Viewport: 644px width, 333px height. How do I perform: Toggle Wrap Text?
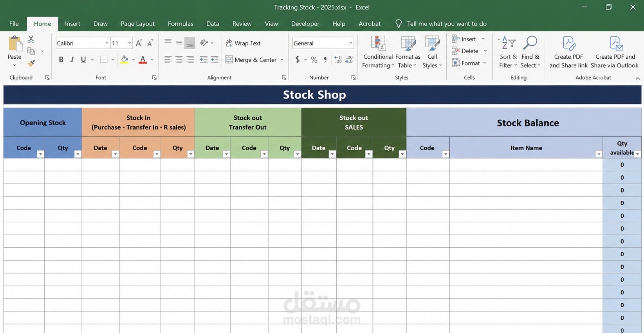click(x=243, y=43)
